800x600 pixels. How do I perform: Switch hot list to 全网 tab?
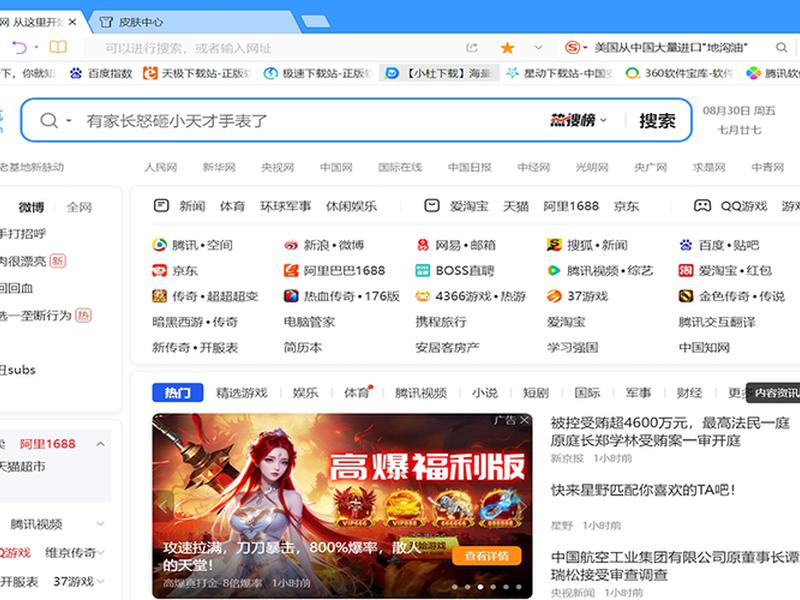click(79, 207)
